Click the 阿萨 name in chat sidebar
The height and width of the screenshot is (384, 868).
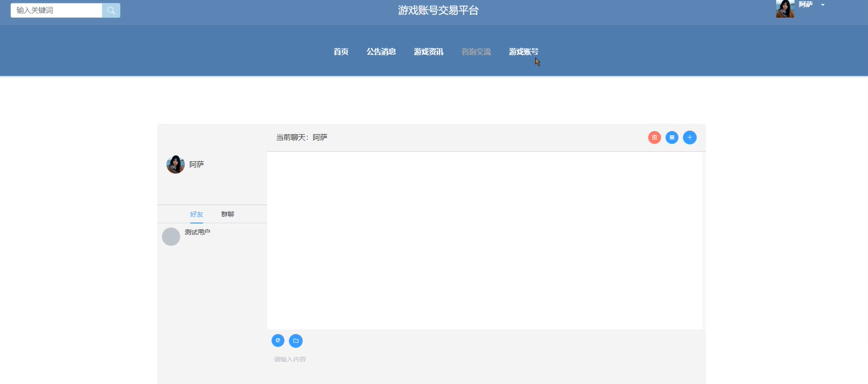(197, 165)
